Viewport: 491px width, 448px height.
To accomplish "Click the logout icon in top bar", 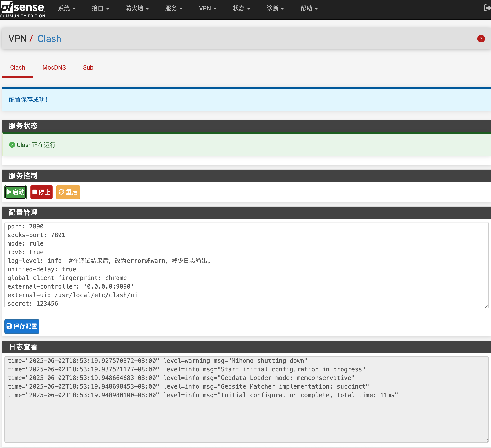I will click(x=486, y=8).
